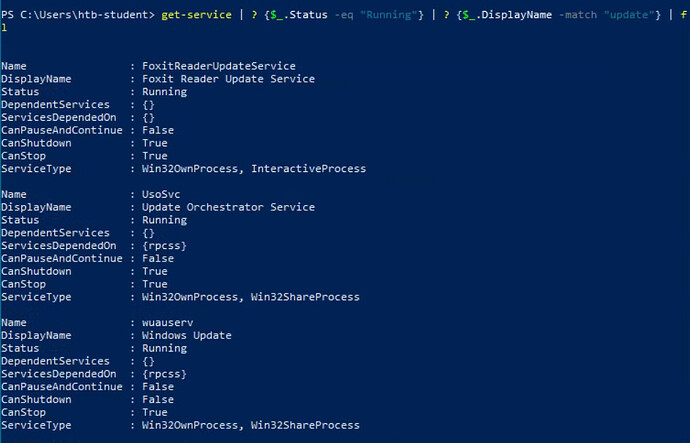Click the -eq operator in the command

click(x=344, y=15)
